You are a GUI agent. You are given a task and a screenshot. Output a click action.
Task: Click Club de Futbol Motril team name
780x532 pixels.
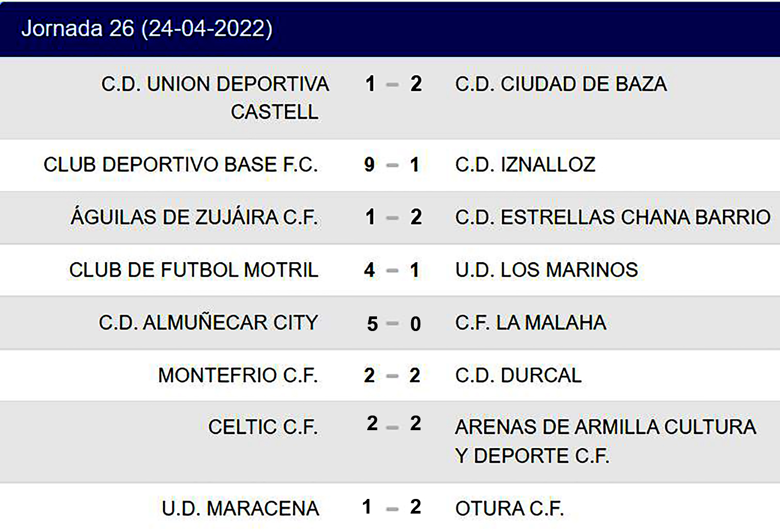193,270
